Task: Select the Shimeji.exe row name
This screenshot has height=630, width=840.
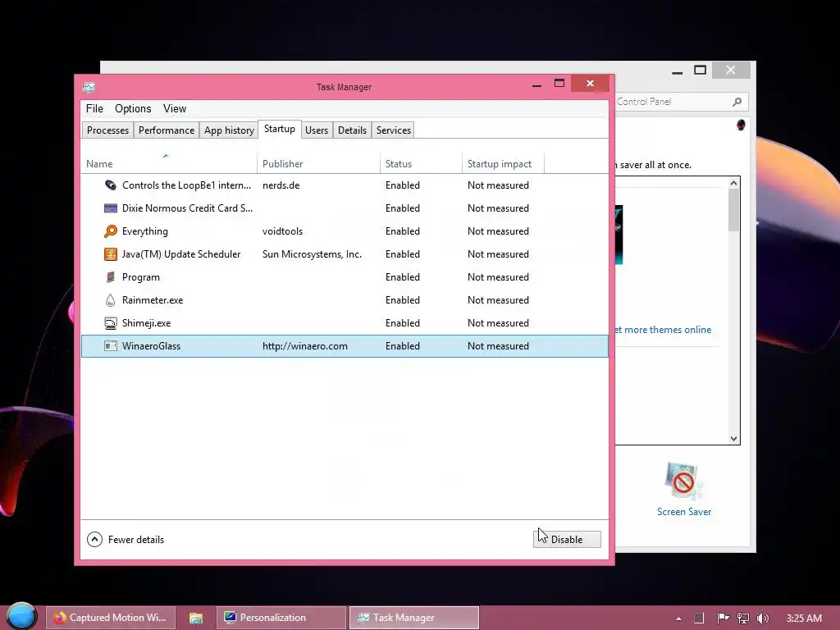Action: [146, 323]
